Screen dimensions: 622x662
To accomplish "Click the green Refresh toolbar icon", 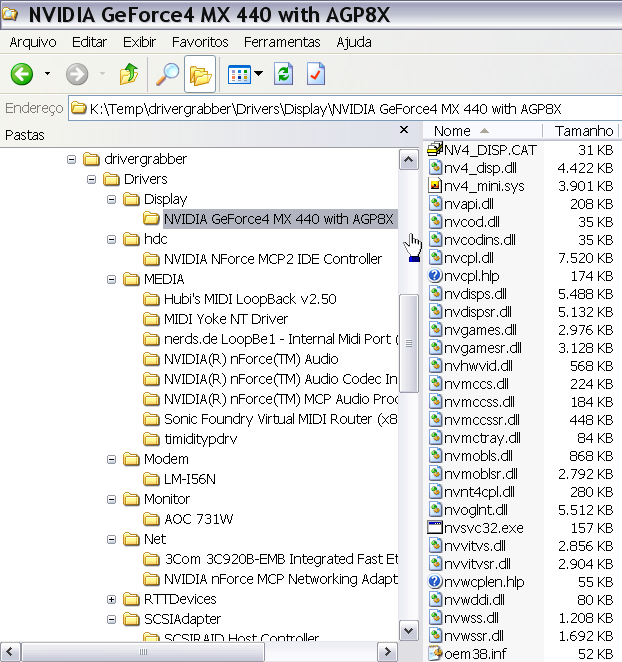I will click(x=283, y=74).
